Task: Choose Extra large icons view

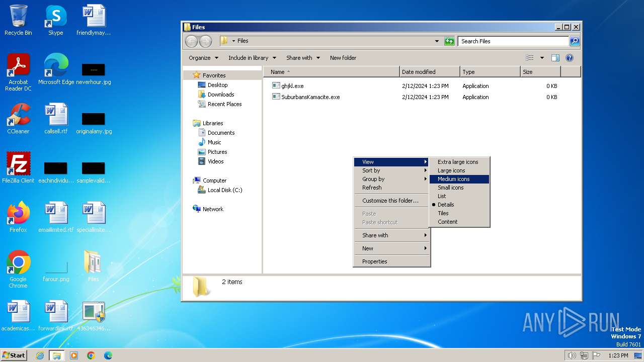Action: pos(459,162)
